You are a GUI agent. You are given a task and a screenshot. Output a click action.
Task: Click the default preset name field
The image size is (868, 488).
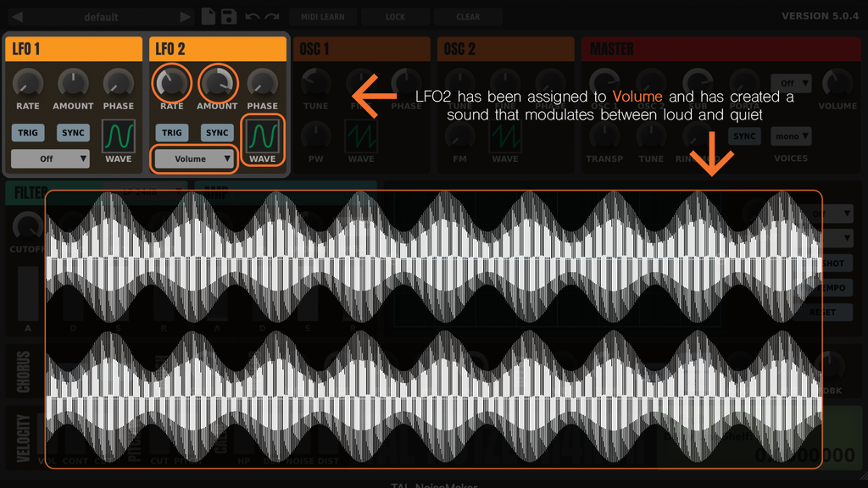click(x=102, y=17)
